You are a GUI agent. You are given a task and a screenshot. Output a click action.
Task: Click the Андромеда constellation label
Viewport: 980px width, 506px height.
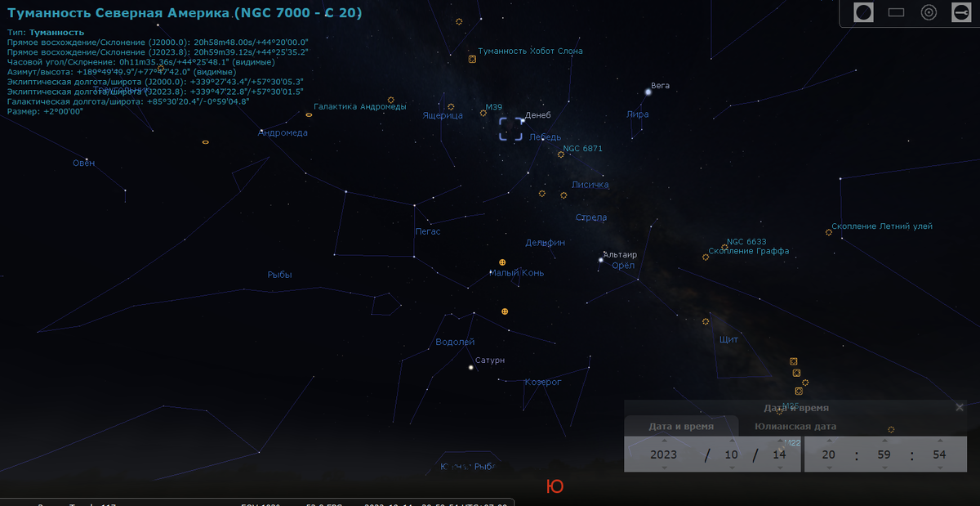[283, 132]
